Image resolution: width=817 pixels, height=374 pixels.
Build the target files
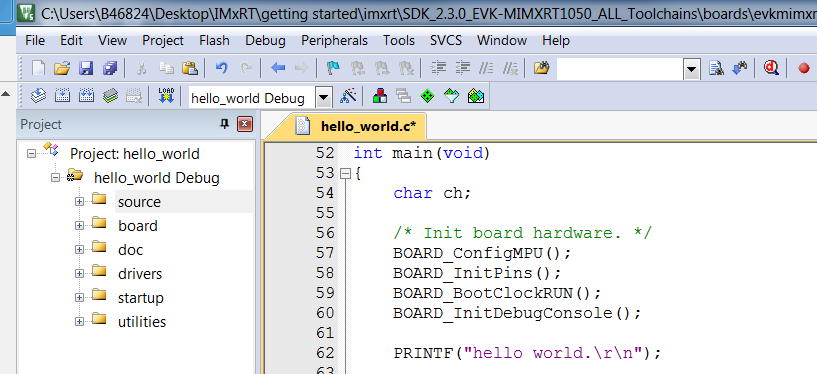pyautogui.click(x=63, y=96)
